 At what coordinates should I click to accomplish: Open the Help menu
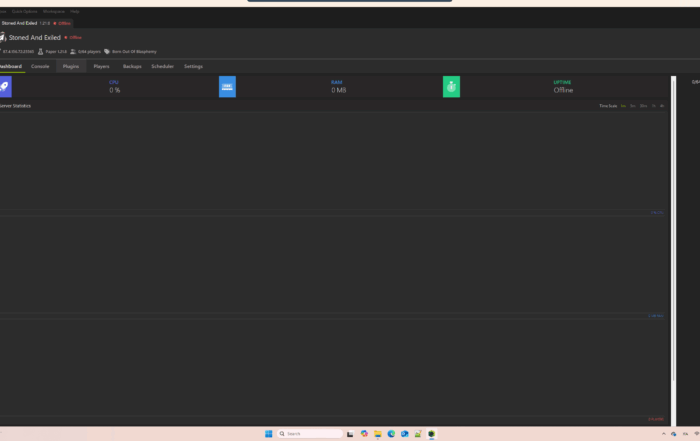point(75,11)
